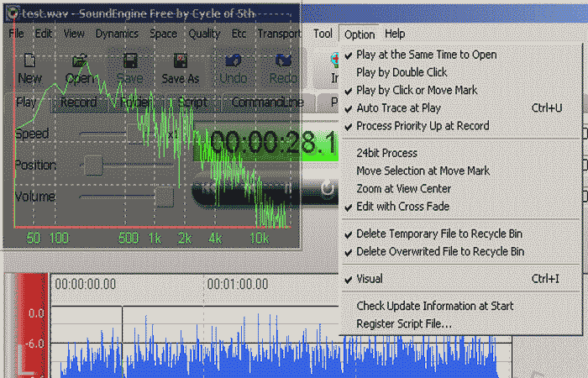Disable Play at the Same Time to Open

(426, 55)
